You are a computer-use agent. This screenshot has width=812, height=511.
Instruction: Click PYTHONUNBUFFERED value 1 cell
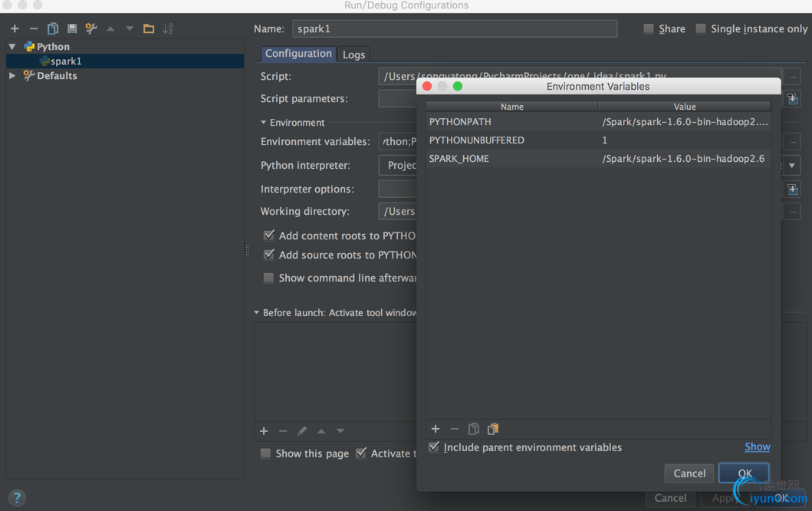point(684,140)
